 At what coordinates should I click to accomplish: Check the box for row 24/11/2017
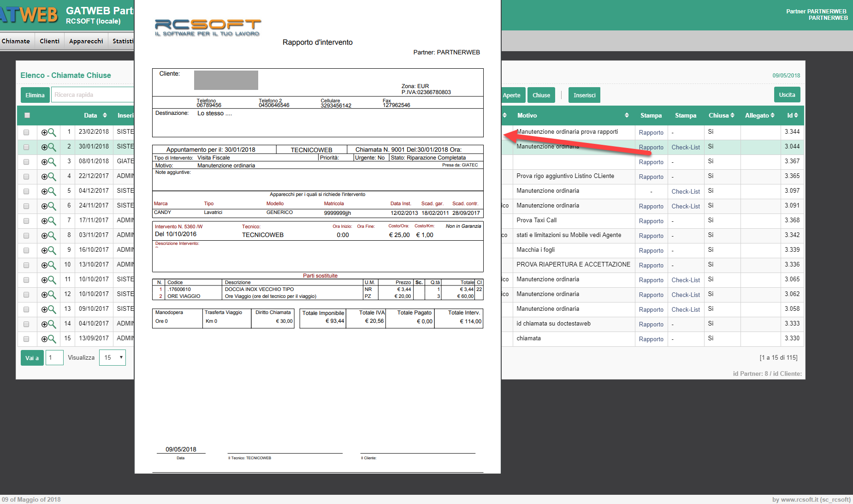click(26, 206)
